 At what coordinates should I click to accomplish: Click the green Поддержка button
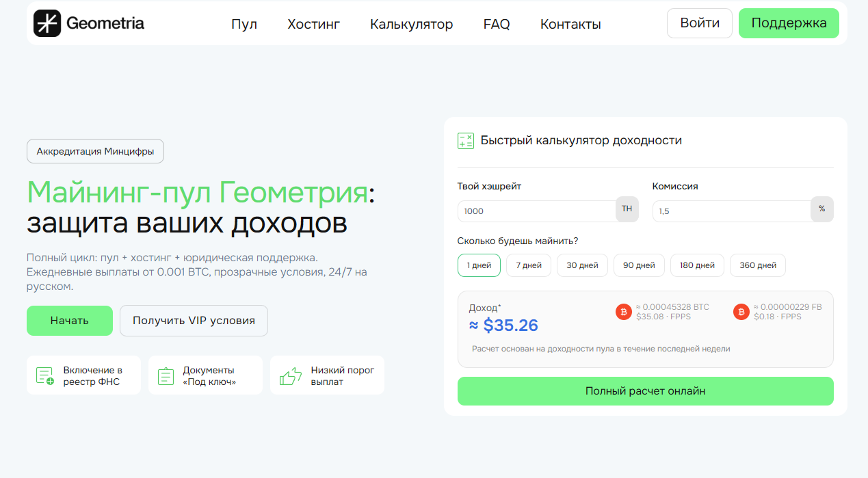point(789,23)
